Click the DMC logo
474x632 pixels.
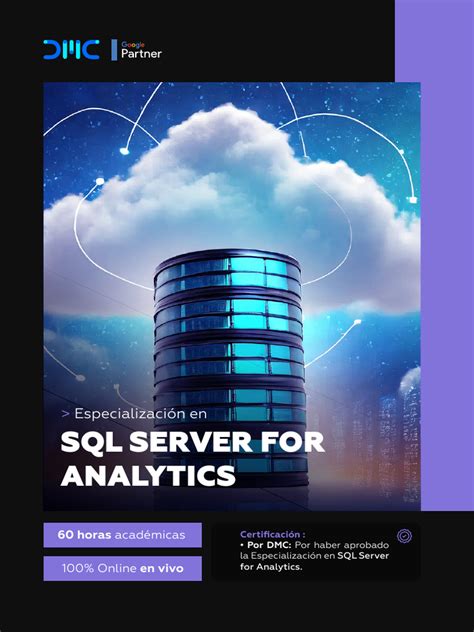tap(71, 50)
